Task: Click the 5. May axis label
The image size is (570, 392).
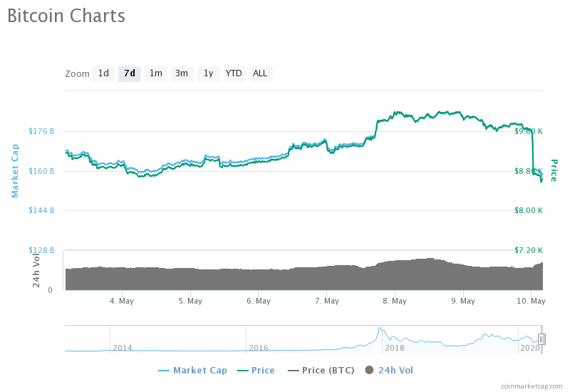Action: click(x=190, y=301)
